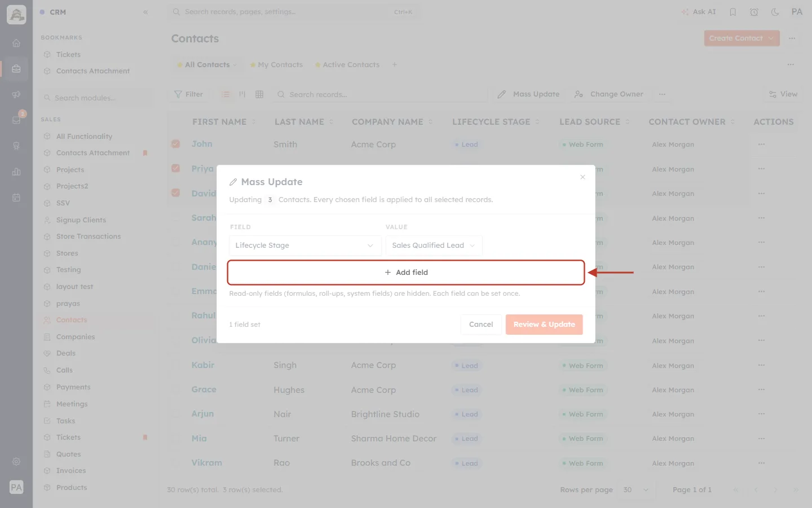
Task: Close the Mass Update dialog with X
Action: coord(582,177)
